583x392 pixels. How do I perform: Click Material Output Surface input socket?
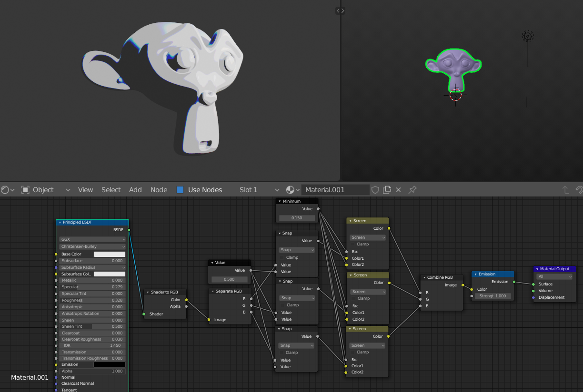point(533,284)
